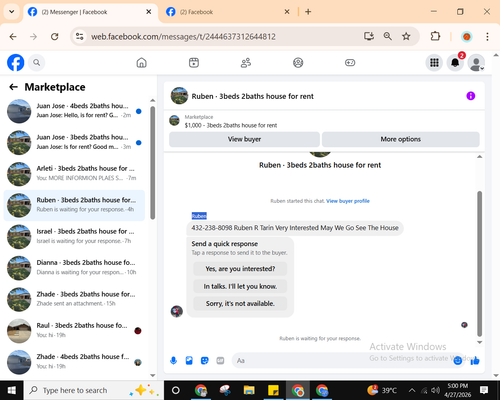Open Juan Jose 3beds 2baths conversation
This screenshot has height=400, width=500.
(x=74, y=142)
